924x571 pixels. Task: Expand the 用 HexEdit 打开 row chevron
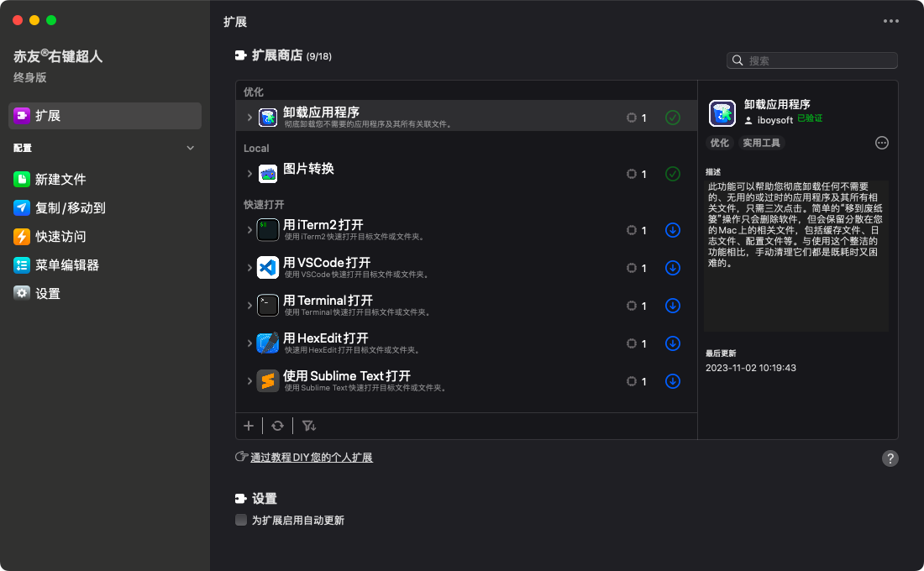point(249,343)
